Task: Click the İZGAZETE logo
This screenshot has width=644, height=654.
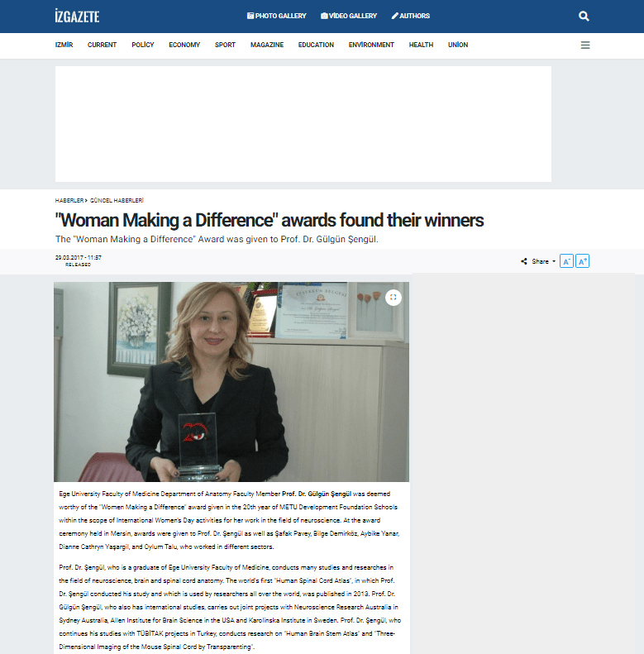Action: point(77,16)
